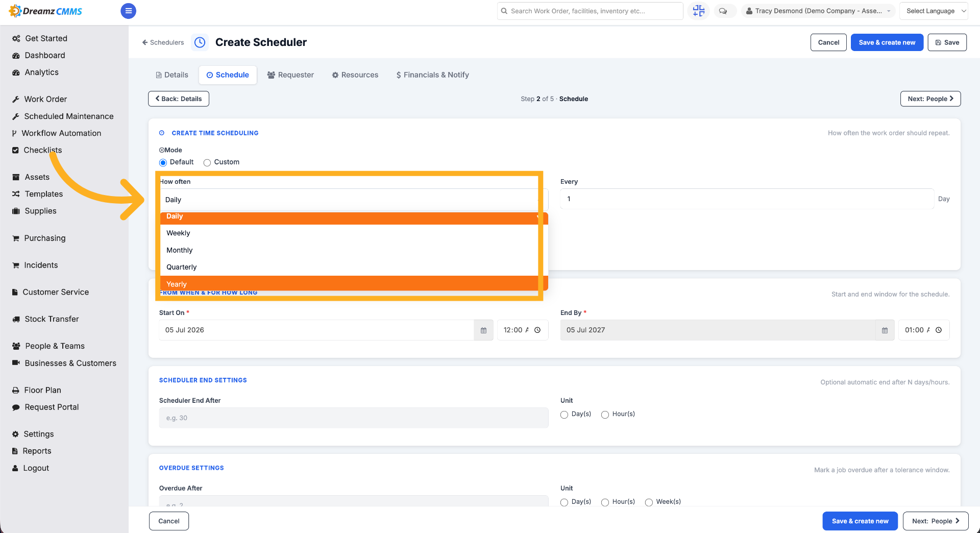980x533 pixels.
Task: Click the Every interval number field
Action: (747, 199)
